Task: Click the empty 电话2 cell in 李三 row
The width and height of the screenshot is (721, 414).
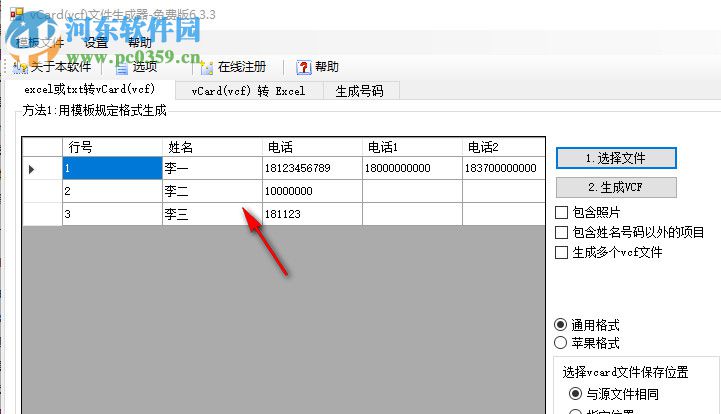Action: click(x=504, y=214)
